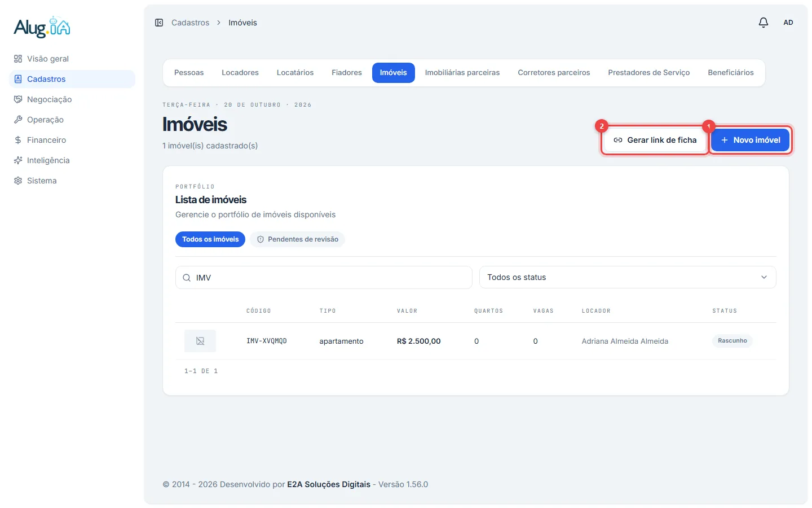Click the no-image placeholder for IMV-XVQMQD

tap(200, 341)
